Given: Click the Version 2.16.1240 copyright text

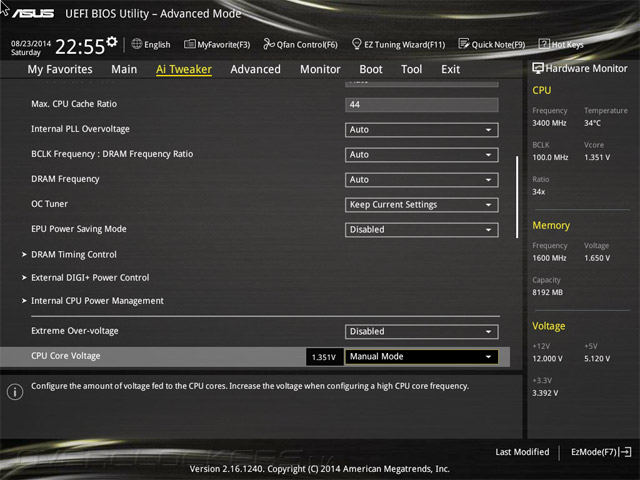Looking at the screenshot, I should (320, 469).
